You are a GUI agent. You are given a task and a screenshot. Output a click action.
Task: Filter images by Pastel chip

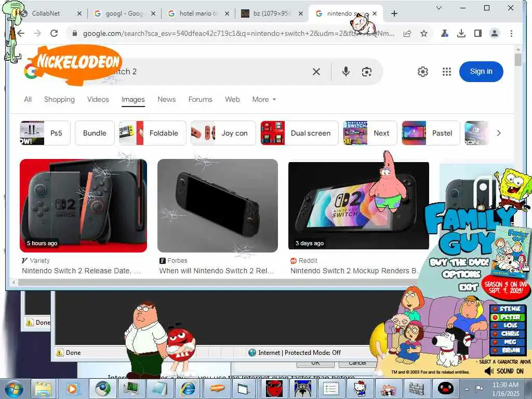(431, 133)
